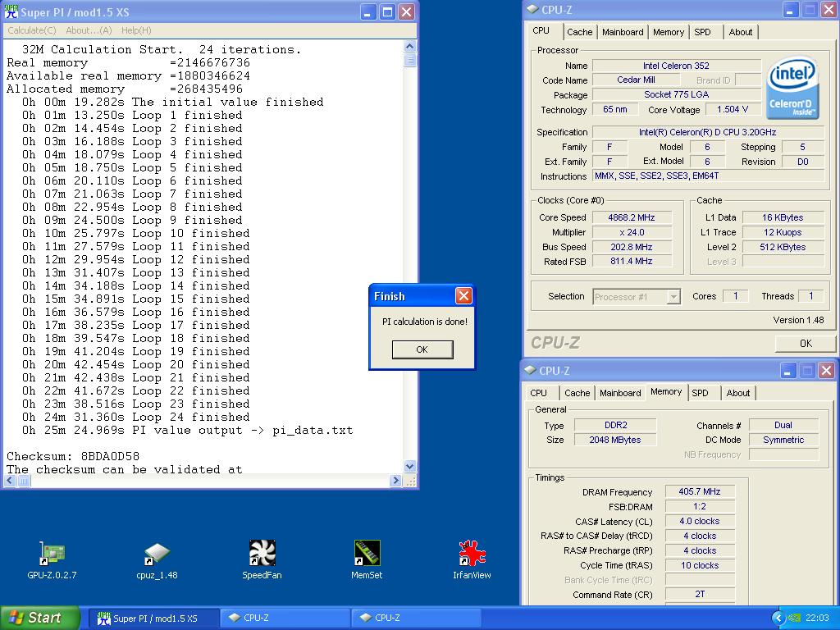Click the Name field Intel Celeron 352
840x630 pixels.
pos(676,66)
